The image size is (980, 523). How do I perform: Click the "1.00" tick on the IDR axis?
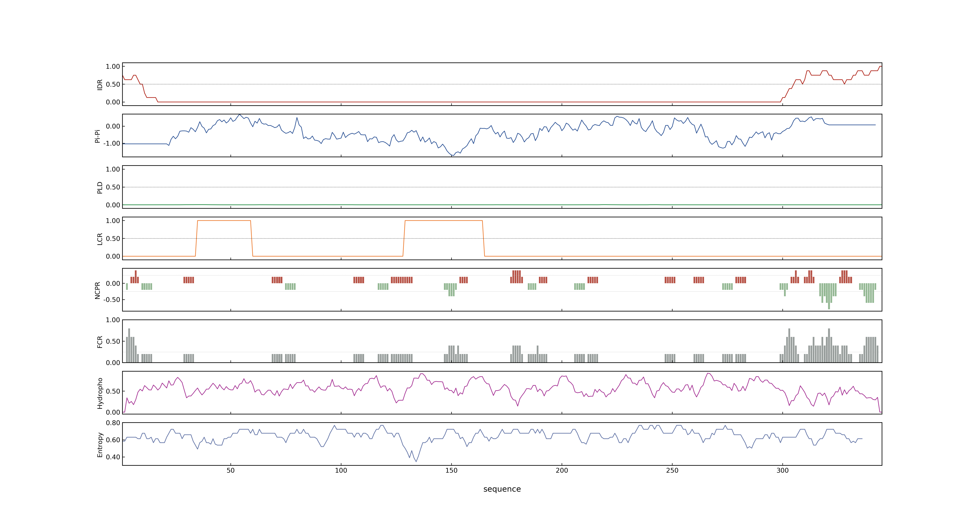tap(113, 67)
